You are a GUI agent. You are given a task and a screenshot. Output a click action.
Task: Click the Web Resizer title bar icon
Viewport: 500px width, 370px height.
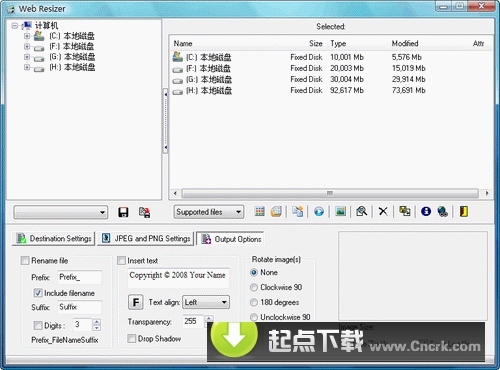point(10,9)
